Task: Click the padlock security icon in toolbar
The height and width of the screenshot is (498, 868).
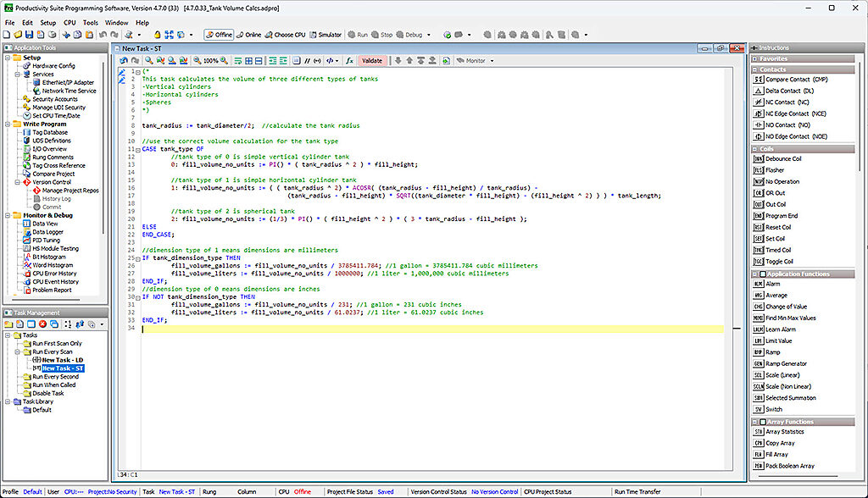Action: click(x=157, y=35)
